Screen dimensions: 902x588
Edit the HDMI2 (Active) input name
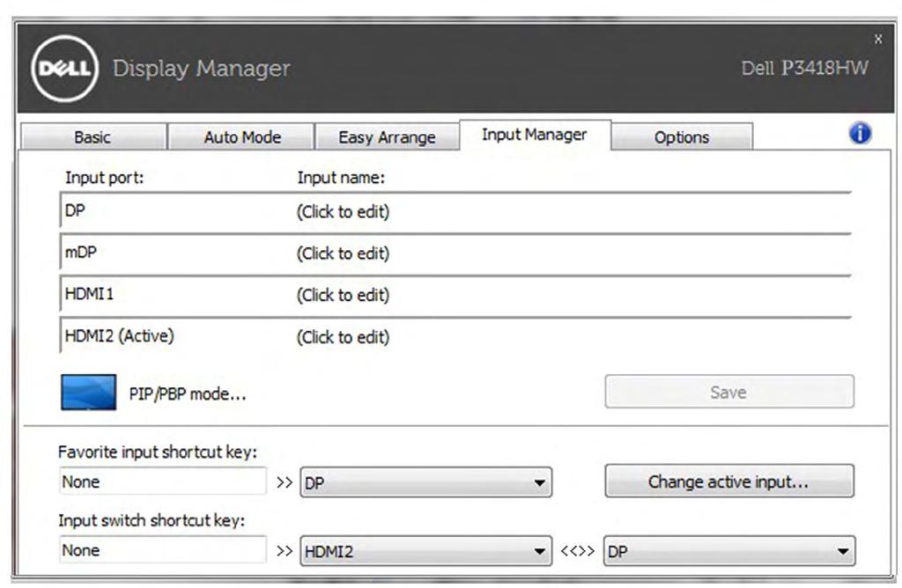(x=343, y=337)
